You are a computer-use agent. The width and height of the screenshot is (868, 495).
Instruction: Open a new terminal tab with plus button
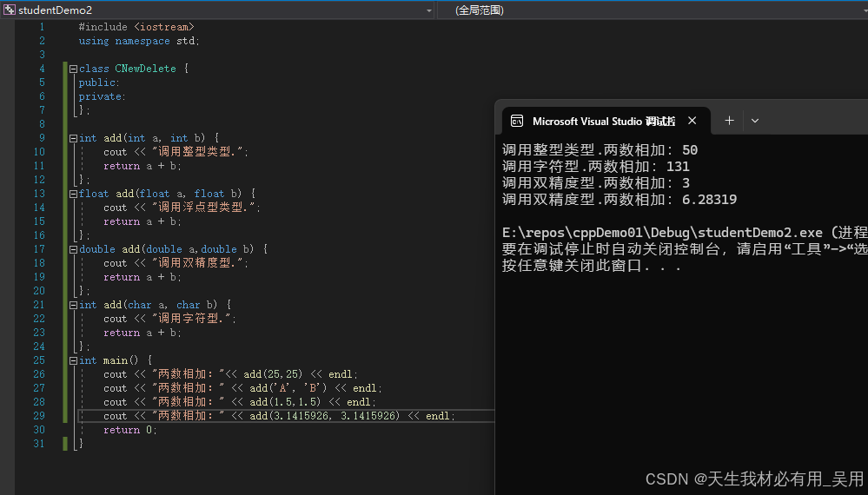click(730, 121)
